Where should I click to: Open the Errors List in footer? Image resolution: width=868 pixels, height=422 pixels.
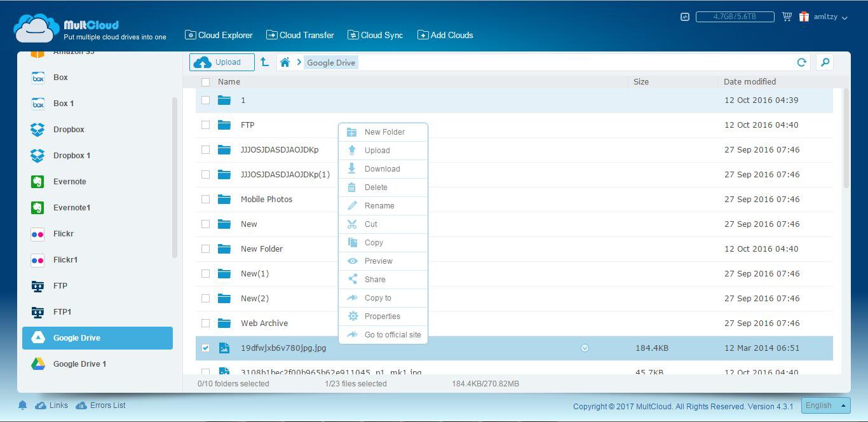100,405
